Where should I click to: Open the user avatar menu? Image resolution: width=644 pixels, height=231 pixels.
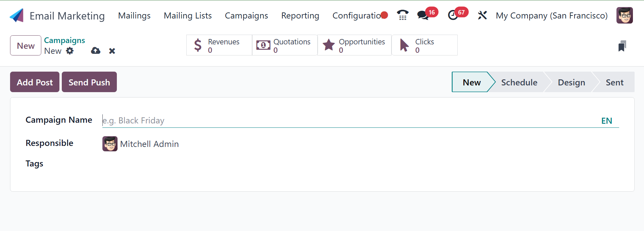pos(624,15)
